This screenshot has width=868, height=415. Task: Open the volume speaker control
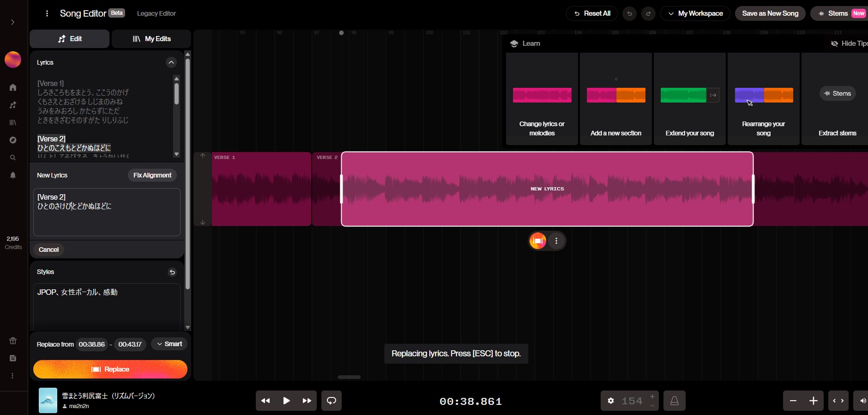click(862, 401)
